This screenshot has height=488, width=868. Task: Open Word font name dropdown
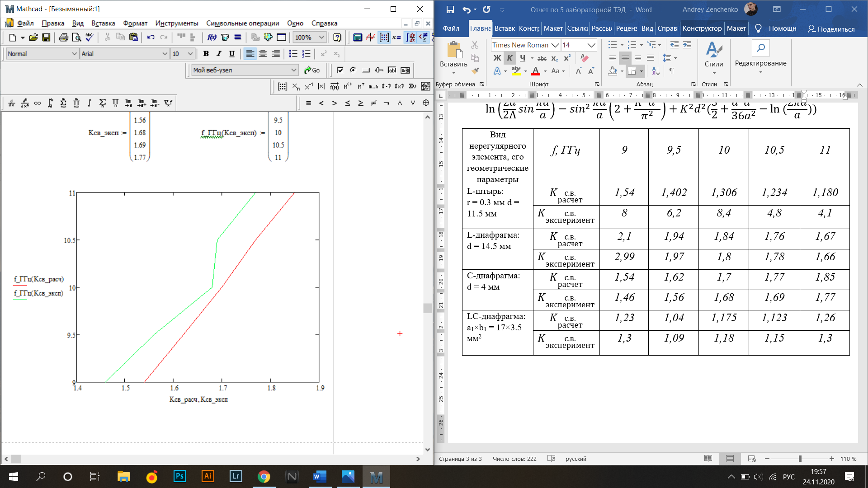[x=555, y=45]
